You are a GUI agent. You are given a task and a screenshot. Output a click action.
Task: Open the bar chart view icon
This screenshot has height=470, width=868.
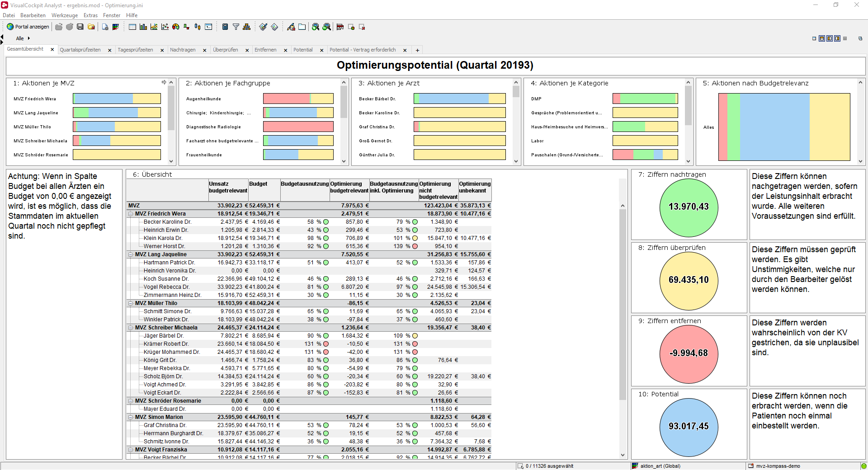click(143, 27)
